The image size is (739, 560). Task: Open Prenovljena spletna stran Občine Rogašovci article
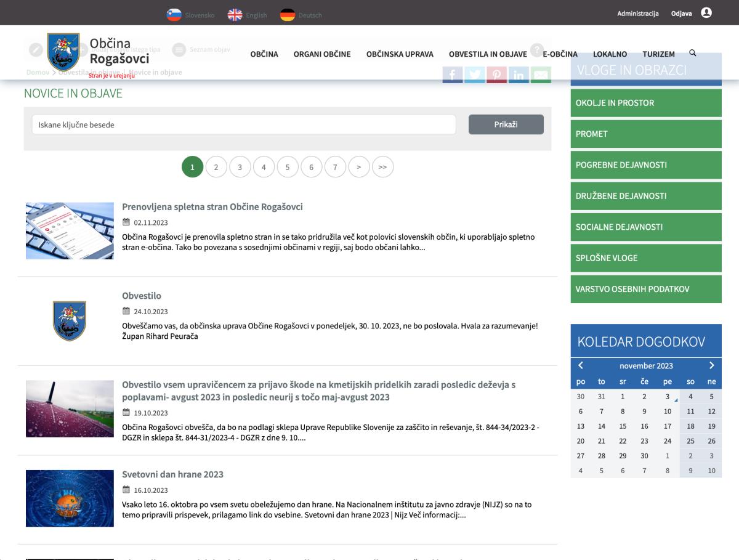[x=212, y=207]
